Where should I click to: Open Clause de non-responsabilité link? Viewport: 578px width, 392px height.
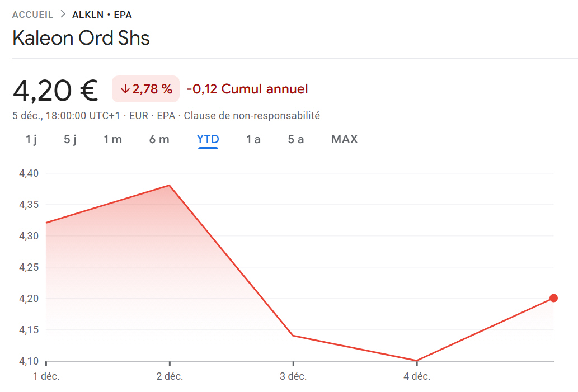252,116
